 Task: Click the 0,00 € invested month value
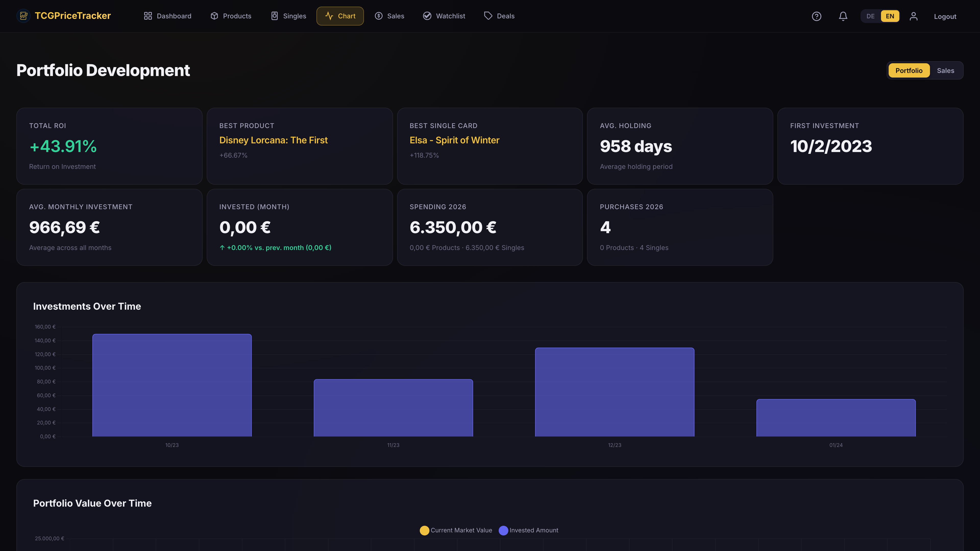pyautogui.click(x=245, y=227)
